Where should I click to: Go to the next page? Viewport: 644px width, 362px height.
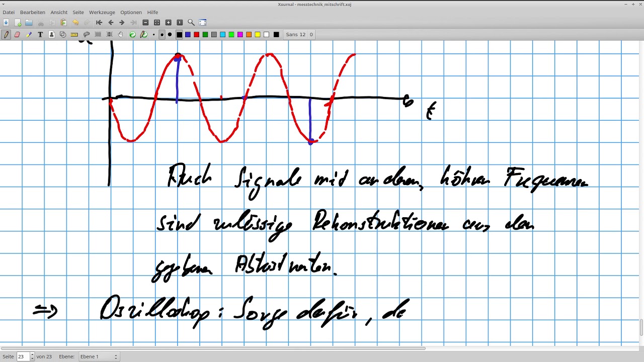(x=122, y=23)
